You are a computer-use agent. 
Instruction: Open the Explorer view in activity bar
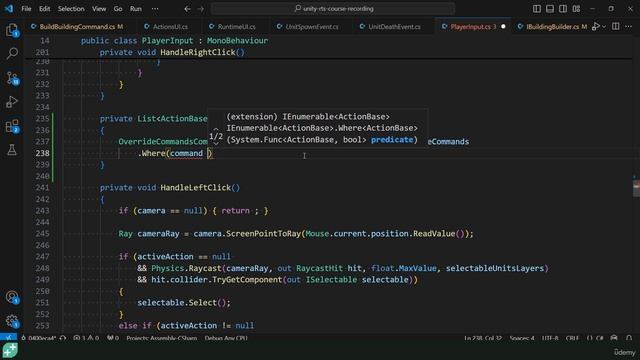[x=12, y=30]
